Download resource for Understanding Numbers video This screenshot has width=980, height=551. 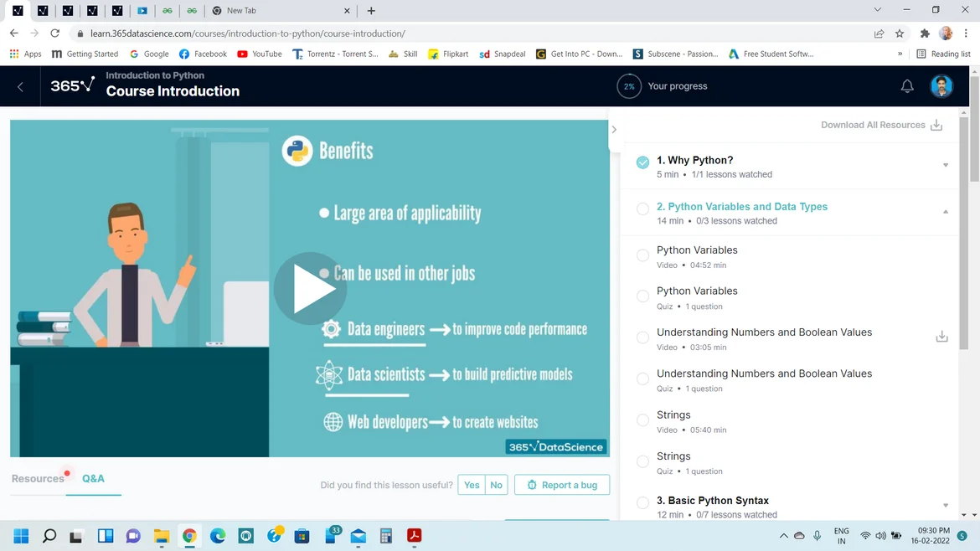[941, 337]
